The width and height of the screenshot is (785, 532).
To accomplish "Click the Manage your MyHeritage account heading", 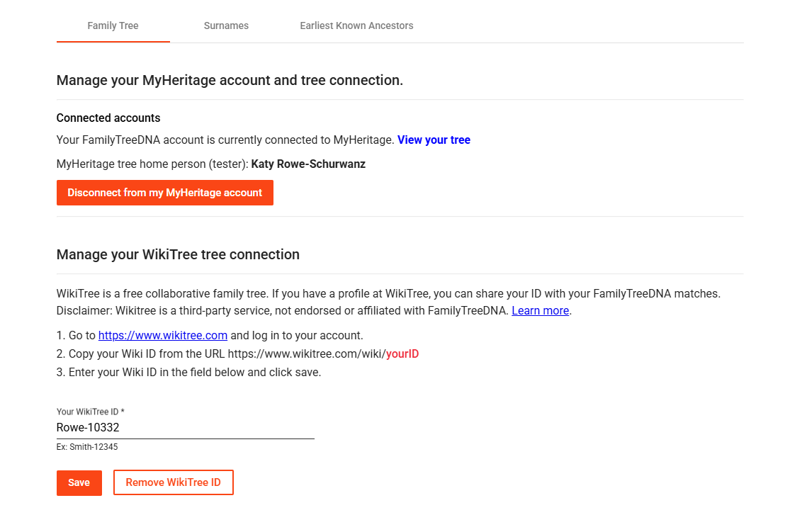I will [230, 80].
